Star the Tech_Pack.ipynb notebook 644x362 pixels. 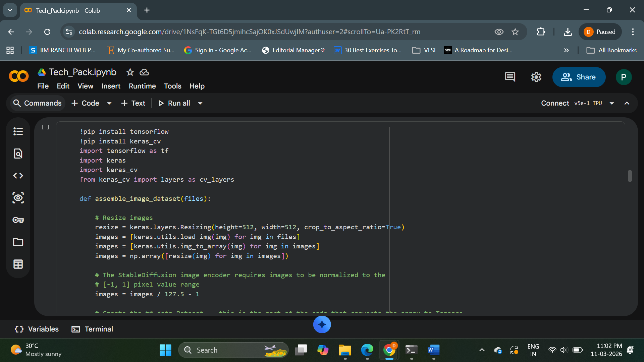pyautogui.click(x=130, y=72)
